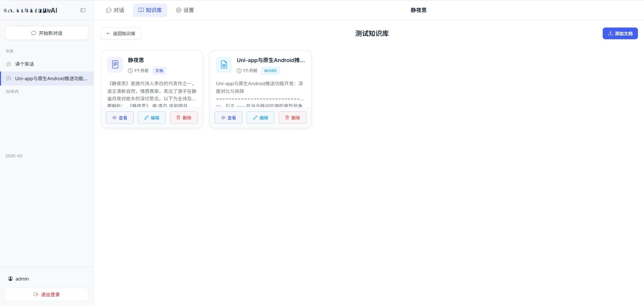The image size is (644, 306).
Task: Select the Uni-app conversation in sidebar
Action: pyautogui.click(x=47, y=78)
